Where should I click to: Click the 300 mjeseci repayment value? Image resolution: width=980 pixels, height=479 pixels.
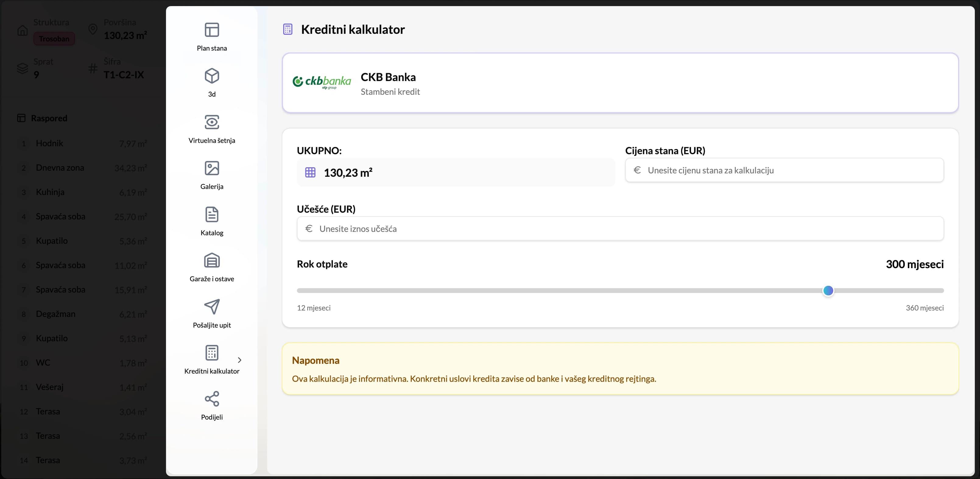915,264
